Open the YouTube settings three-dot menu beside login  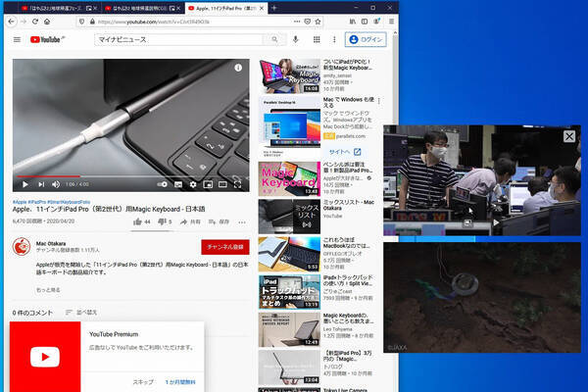tap(334, 39)
